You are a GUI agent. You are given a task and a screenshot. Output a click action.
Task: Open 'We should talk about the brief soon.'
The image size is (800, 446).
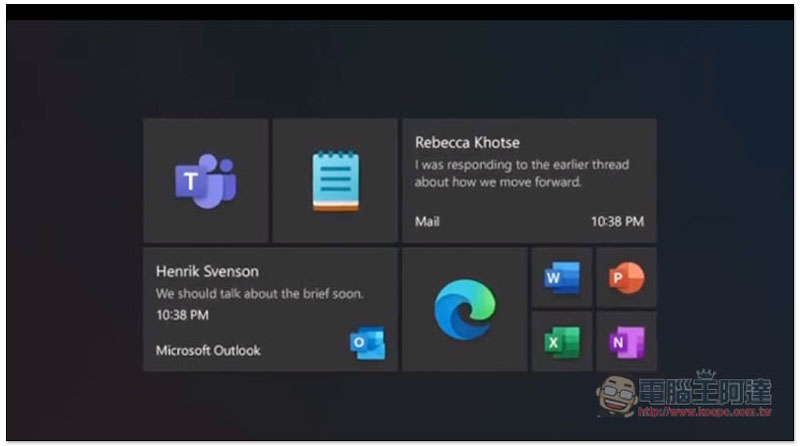[260, 293]
